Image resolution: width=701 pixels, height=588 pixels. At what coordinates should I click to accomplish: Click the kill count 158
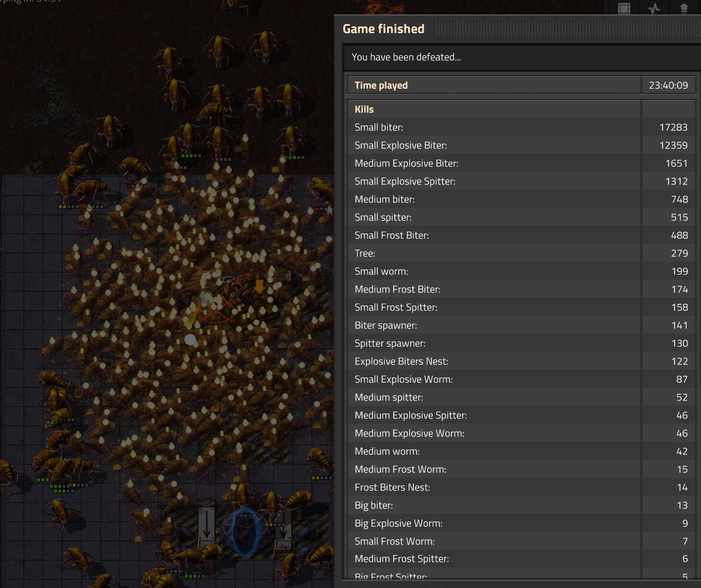point(679,307)
